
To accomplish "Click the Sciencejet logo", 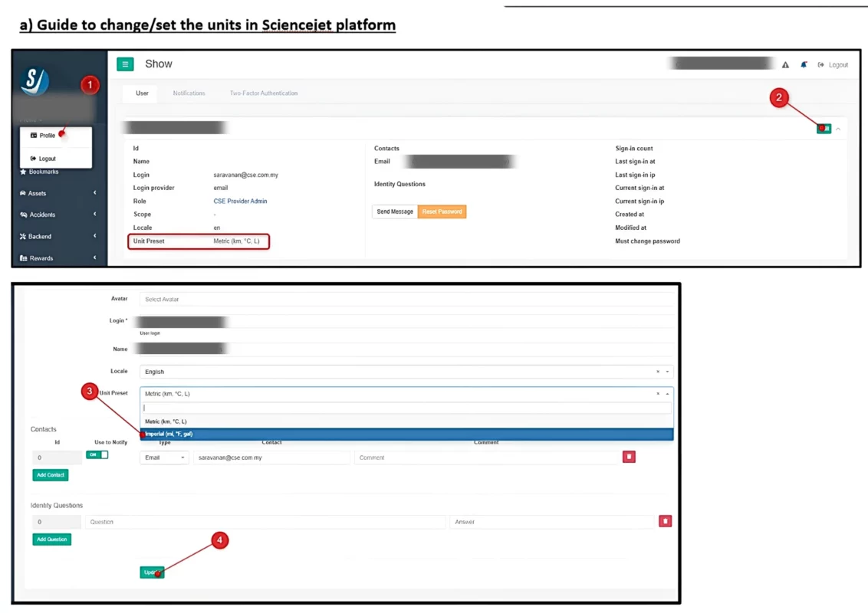I will (x=35, y=81).
